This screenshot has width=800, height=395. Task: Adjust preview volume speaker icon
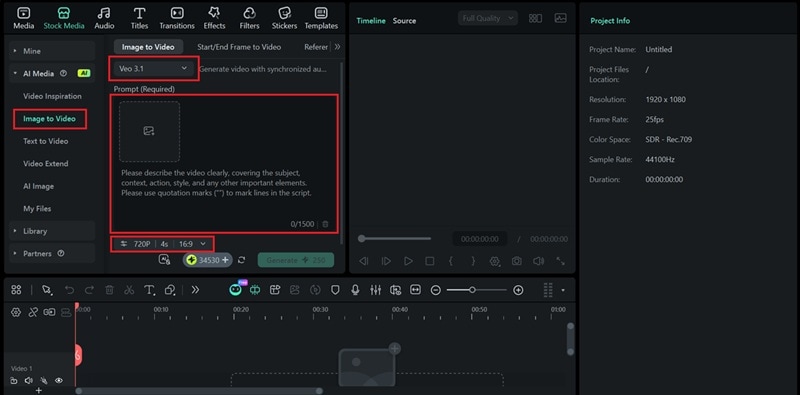(539, 261)
